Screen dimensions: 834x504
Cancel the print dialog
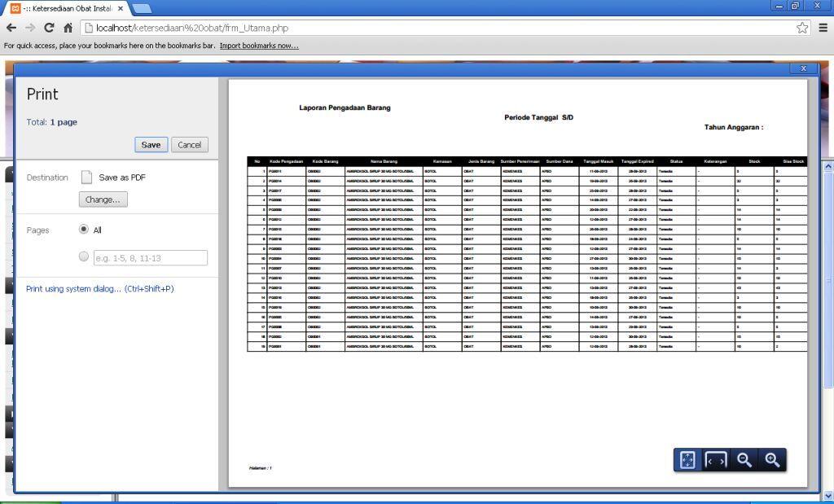click(189, 145)
